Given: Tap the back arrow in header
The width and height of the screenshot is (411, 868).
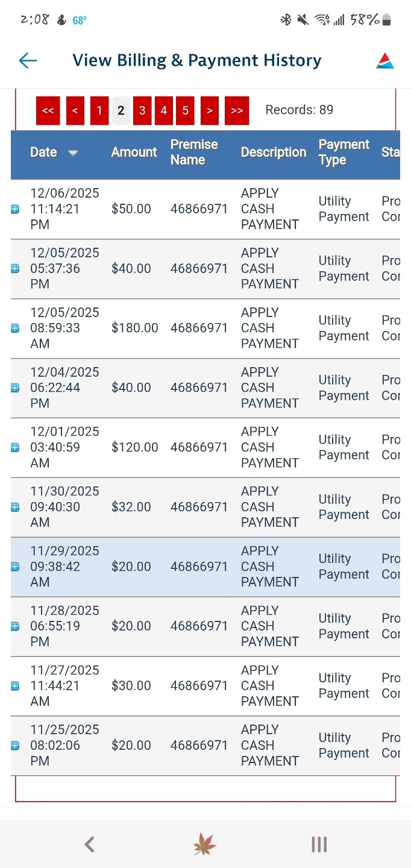Looking at the screenshot, I should click(28, 60).
